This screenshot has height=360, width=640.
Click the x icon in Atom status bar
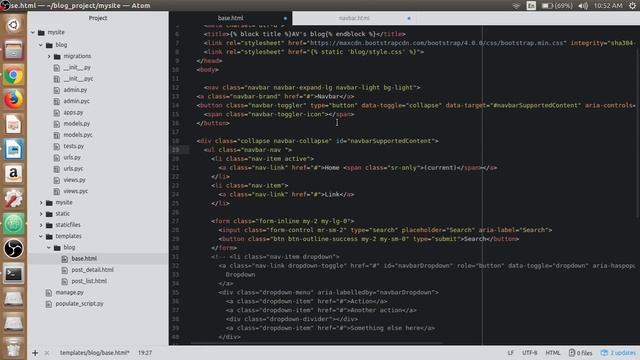[x=47, y=353]
